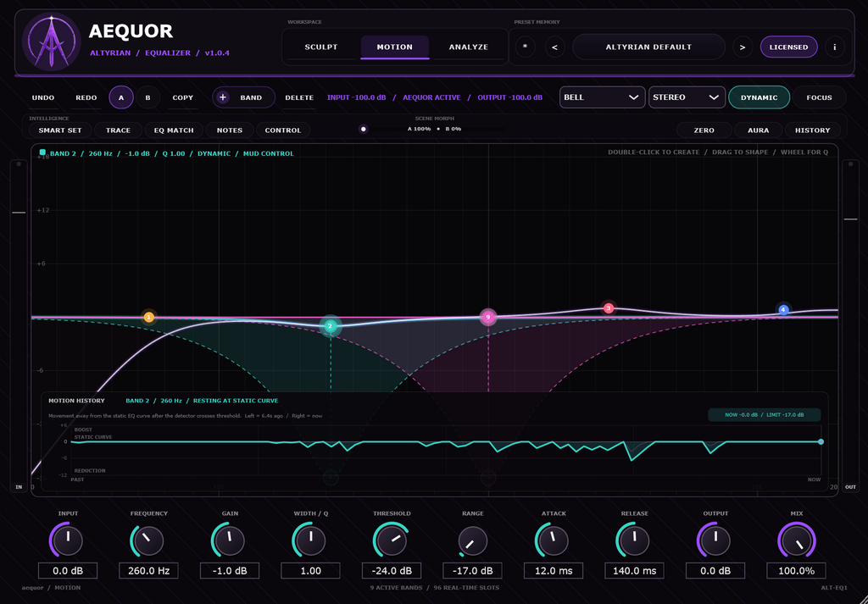
Task: Toggle the Focus mode button
Action: point(820,97)
